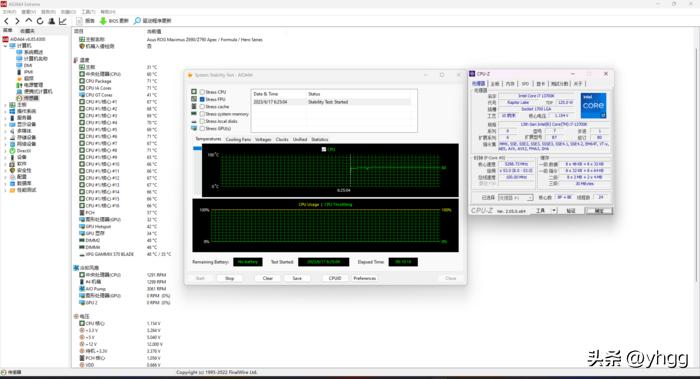The image size is (700, 379).
Task: Click the CPU-Z Intel Core logo
Action: [x=593, y=106]
